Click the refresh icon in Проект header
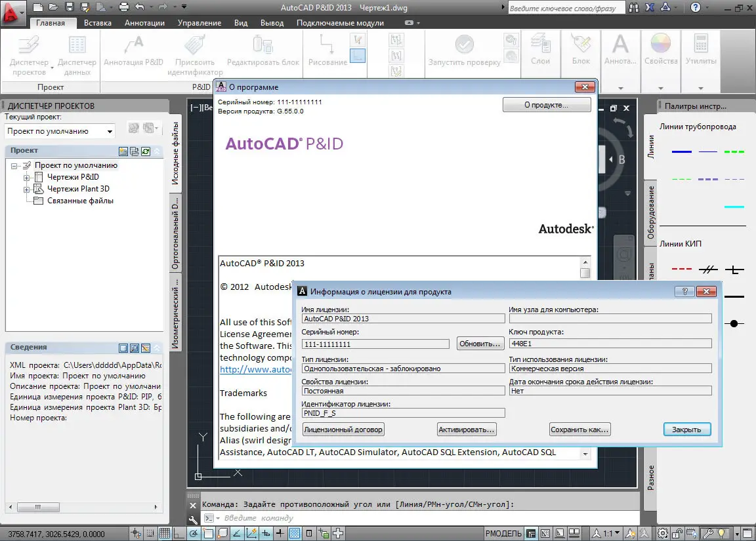Screen dimensions: 756x541 click(146, 151)
